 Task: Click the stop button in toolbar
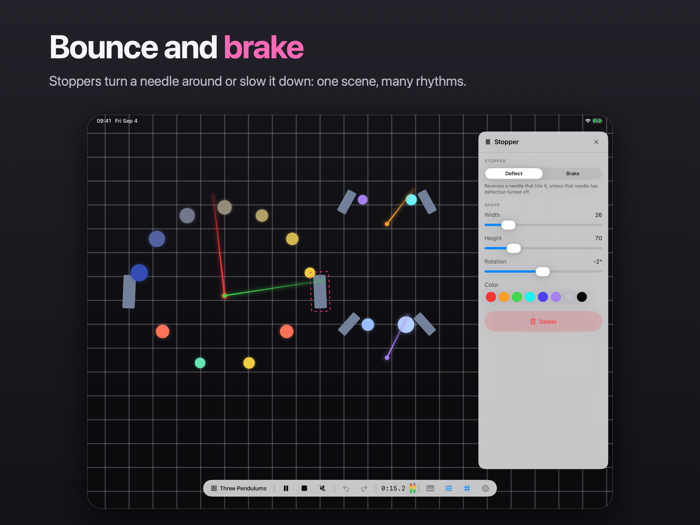[304, 488]
